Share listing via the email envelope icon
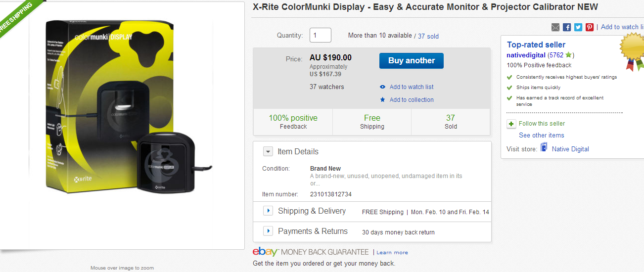The width and height of the screenshot is (644, 272). 555,27
